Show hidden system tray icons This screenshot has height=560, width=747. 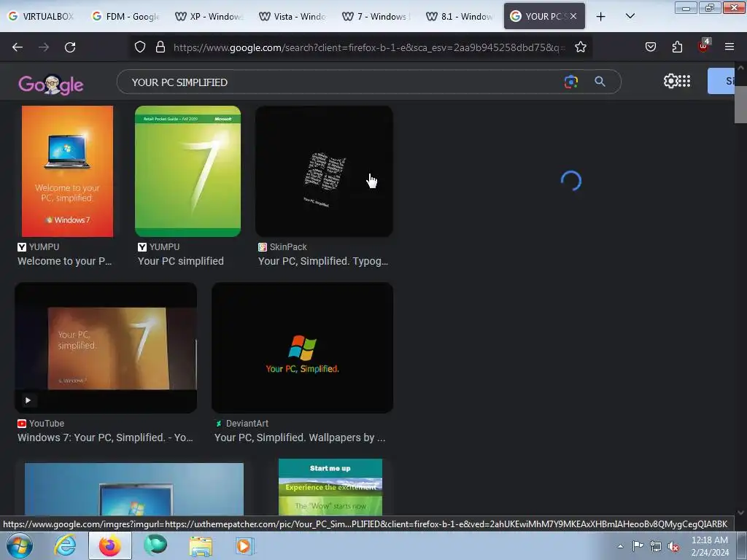click(x=620, y=546)
